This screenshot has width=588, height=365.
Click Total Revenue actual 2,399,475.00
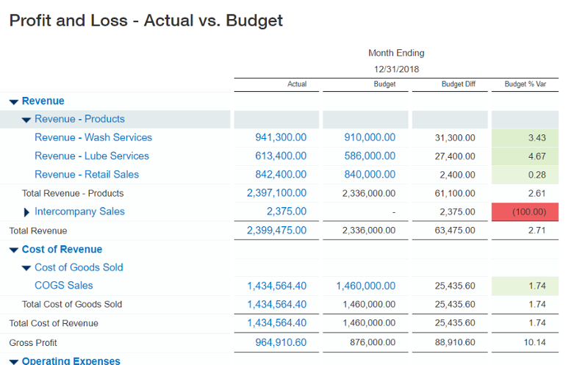[x=276, y=231]
